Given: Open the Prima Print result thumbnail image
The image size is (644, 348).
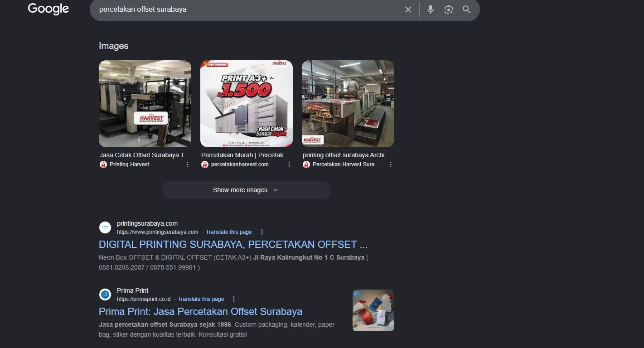Looking at the screenshot, I should (373, 310).
